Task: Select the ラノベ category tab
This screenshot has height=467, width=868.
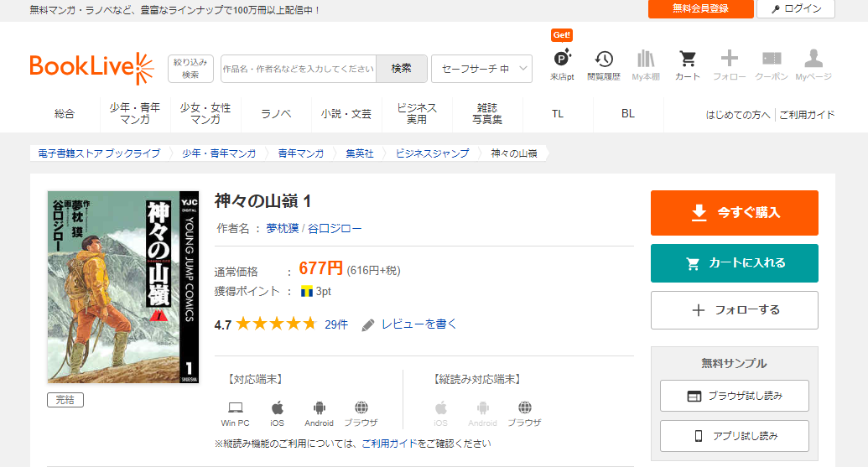Action: pyautogui.click(x=276, y=114)
